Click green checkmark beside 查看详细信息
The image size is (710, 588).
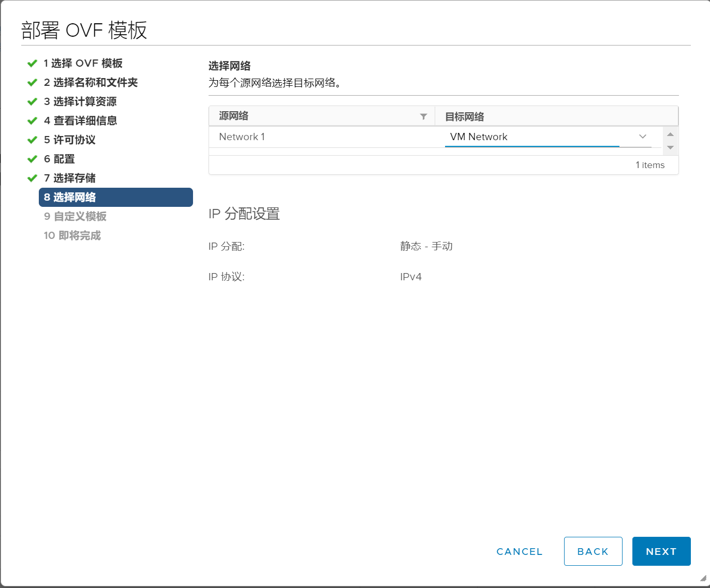[32, 120]
